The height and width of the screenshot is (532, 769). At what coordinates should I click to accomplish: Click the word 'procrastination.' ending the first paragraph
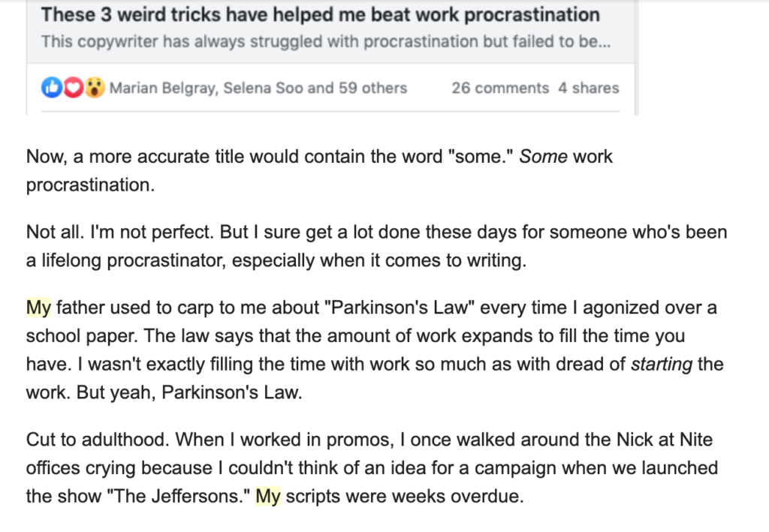click(x=90, y=185)
